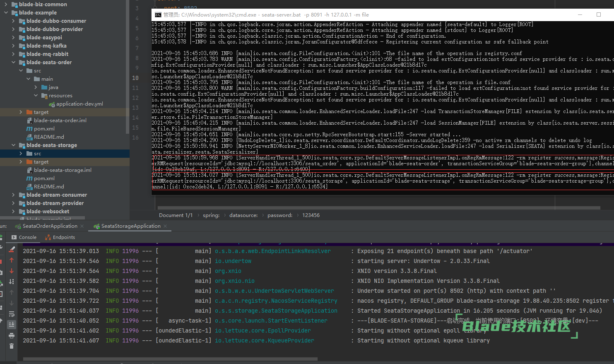Image resolution: width=614 pixels, height=364 pixels.
Task: Click the 'c.a.c.n.registry.NacosServiceRegistry' logger link
Action: [x=276, y=301]
